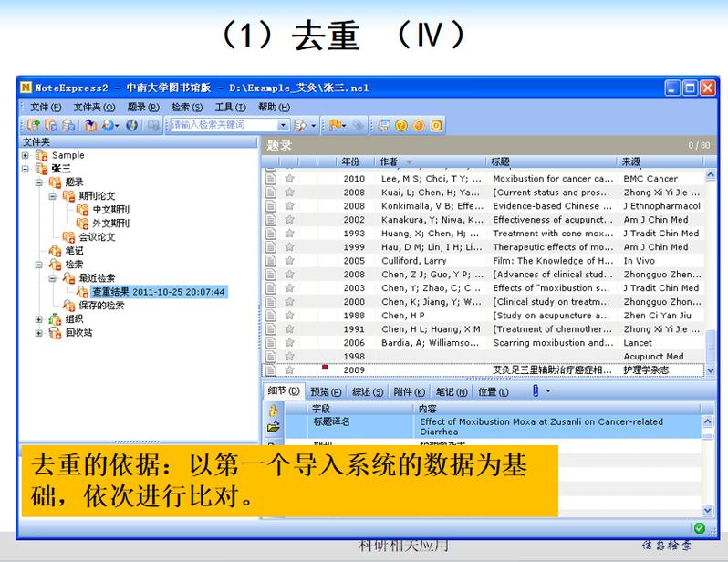The height and width of the screenshot is (562, 728).
Task: Sort by the 年份 column header
Action: coord(355,161)
